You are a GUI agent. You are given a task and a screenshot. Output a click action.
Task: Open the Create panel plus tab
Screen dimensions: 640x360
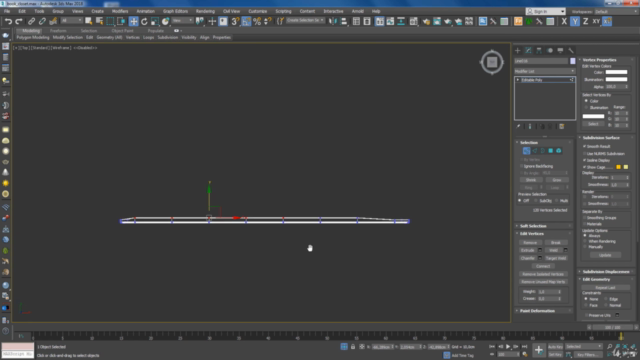tap(518, 51)
